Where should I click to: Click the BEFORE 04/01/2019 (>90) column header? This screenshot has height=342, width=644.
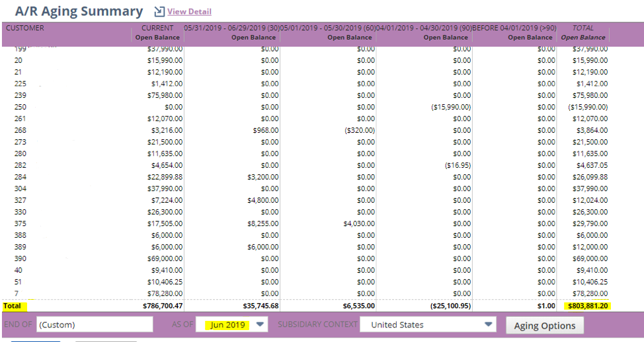tap(514, 32)
